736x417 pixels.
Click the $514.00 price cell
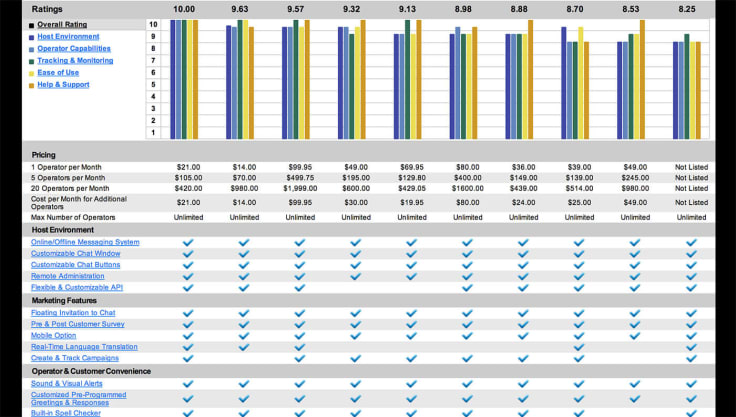(x=579, y=188)
